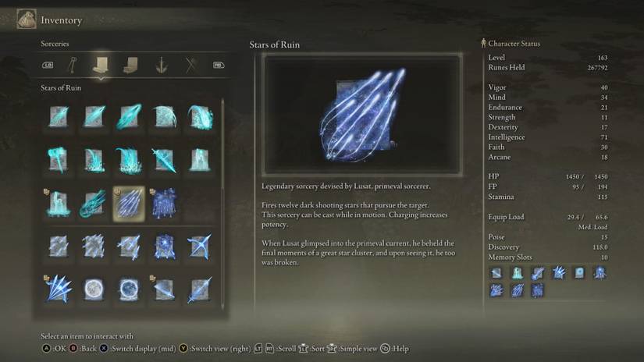644x362 pixels.
Task: Click the LB previous category button
Action: (48, 65)
